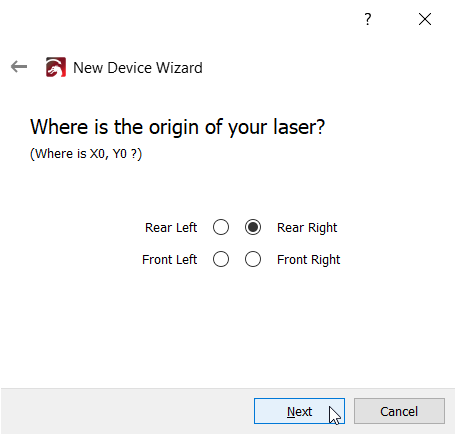Click the "Front Right" text label
Screen dimensions: 456x435
pos(308,260)
